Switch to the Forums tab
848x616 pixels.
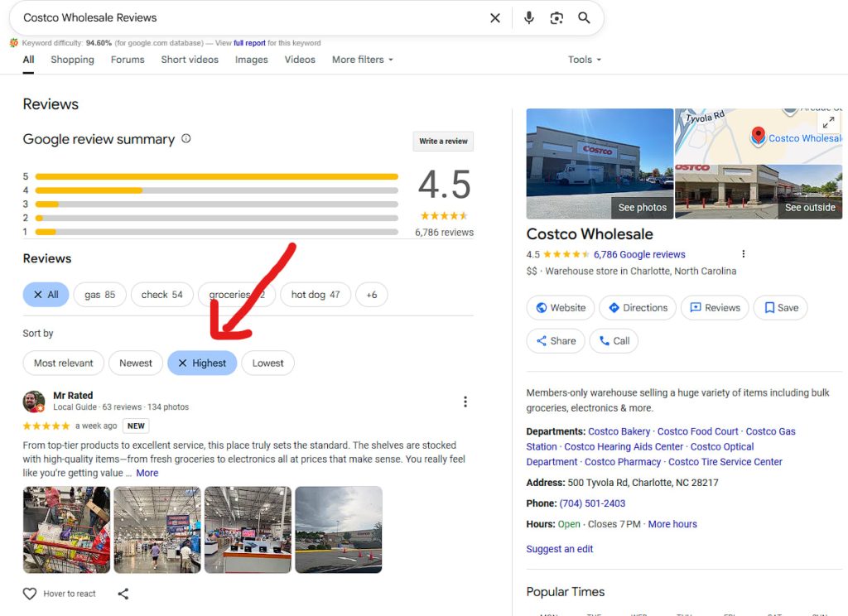(x=128, y=60)
